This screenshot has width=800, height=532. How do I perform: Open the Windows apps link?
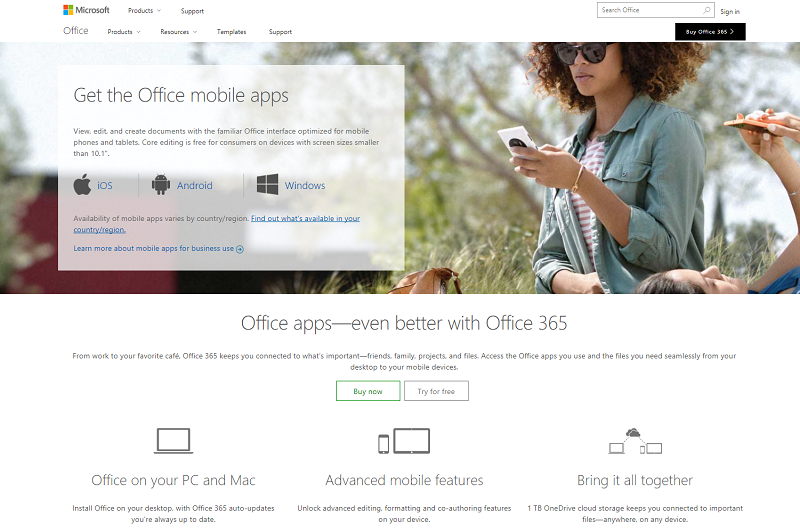(305, 186)
